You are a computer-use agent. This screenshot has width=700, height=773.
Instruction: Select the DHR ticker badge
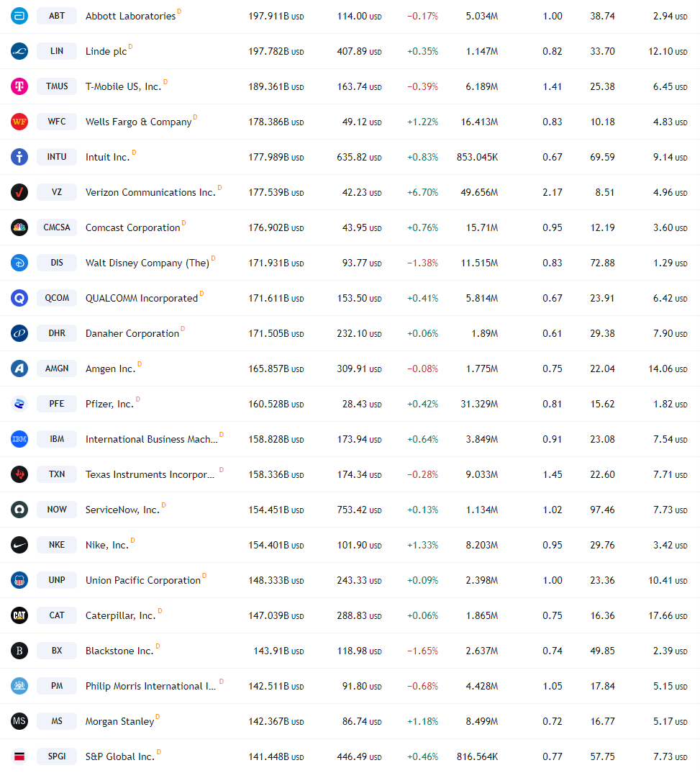[x=57, y=333]
